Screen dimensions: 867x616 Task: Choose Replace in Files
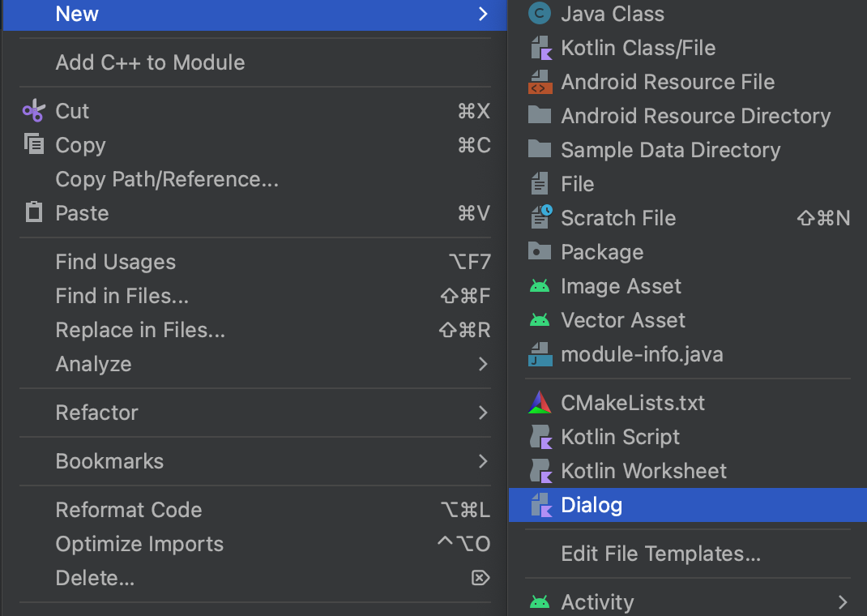coord(255,330)
